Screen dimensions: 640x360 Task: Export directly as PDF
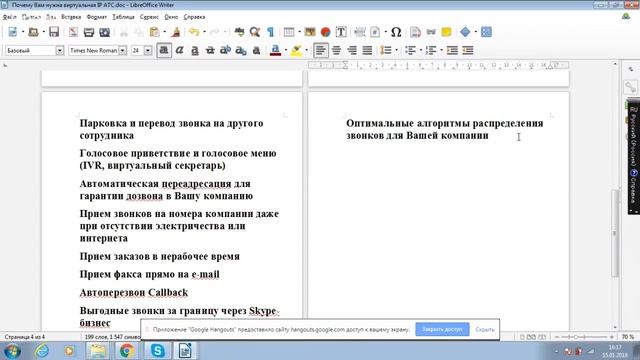click(x=73, y=32)
